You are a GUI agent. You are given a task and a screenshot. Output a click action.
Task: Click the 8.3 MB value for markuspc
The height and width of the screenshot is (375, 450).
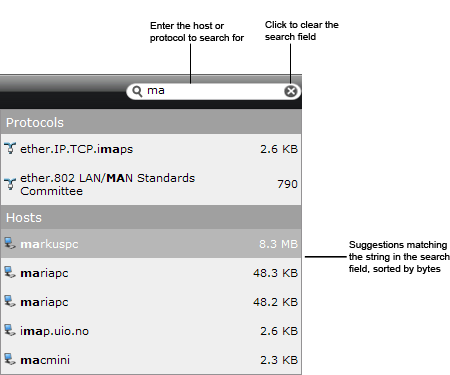278,244
